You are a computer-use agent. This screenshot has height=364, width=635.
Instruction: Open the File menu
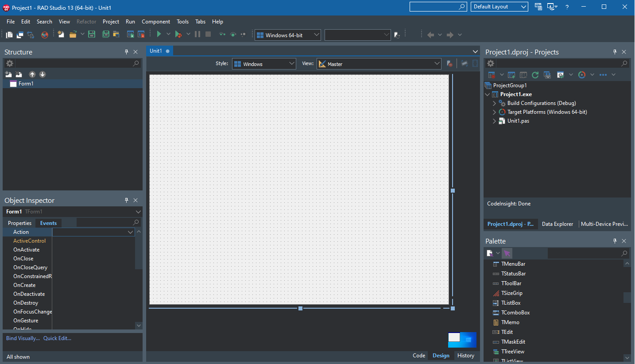tap(11, 22)
